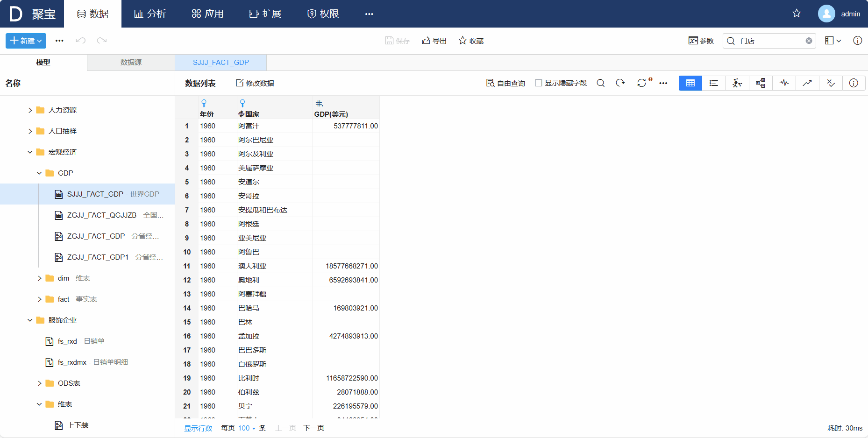Viewport: 868px width, 438px height.
Task: Click the data list search magnifier icon
Action: (x=601, y=83)
